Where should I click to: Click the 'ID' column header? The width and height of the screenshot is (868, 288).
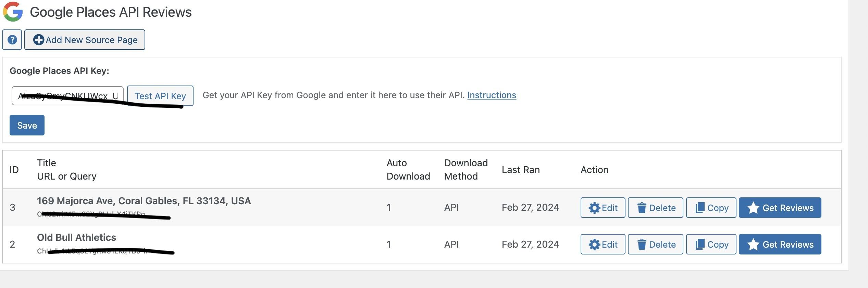(14, 170)
